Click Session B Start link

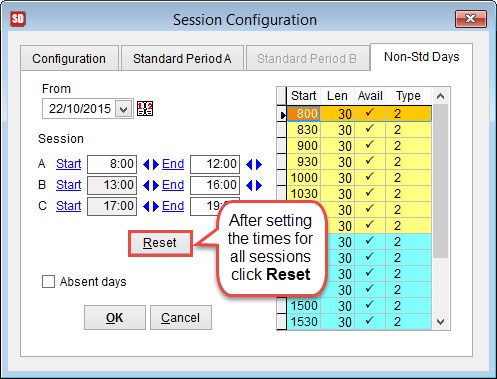click(69, 185)
